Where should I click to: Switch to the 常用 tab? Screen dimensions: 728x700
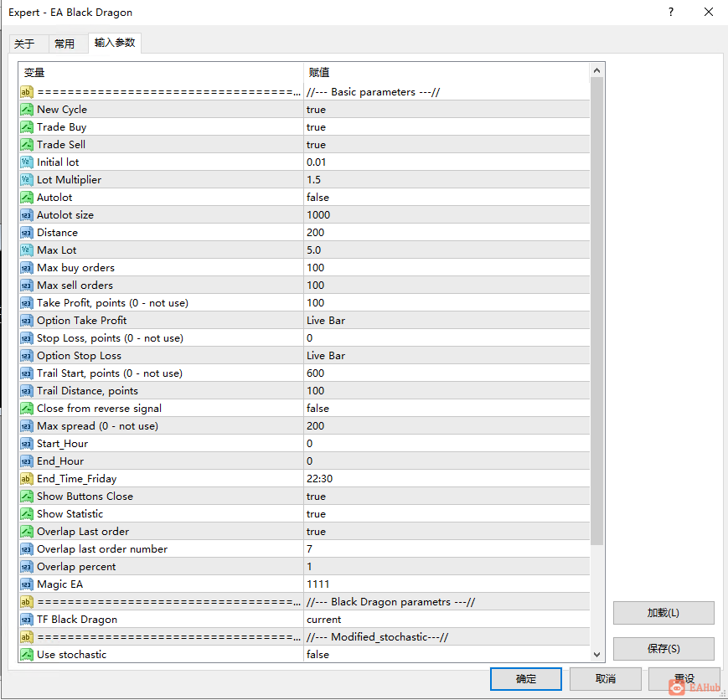pyautogui.click(x=68, y=44)
